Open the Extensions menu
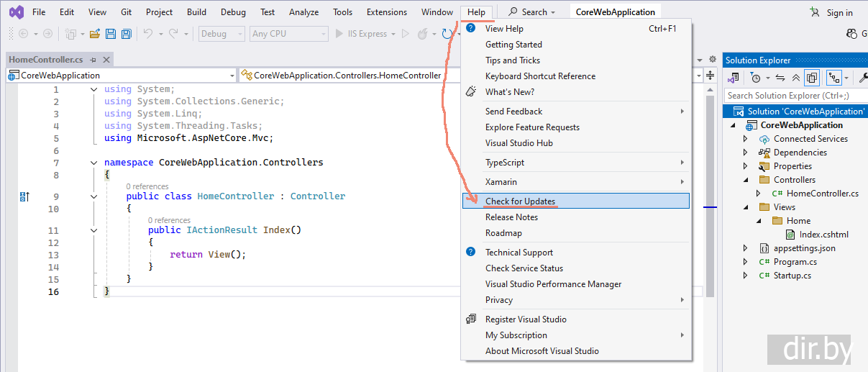This screenshot has height=372, width=868. (x=386, y=12)
